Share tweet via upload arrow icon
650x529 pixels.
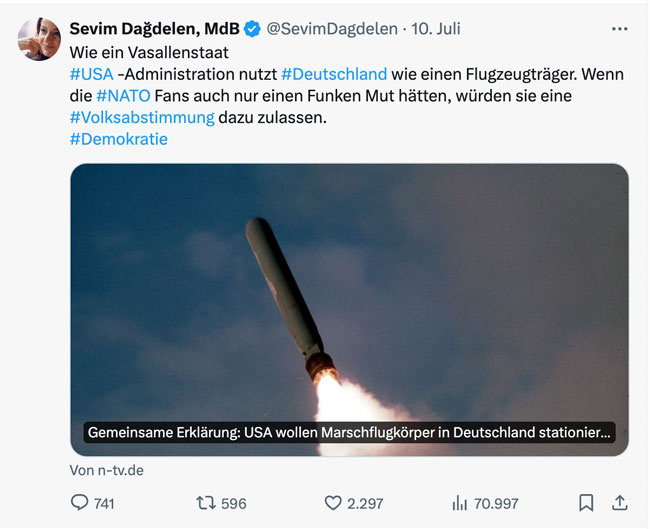click(619, 503)
